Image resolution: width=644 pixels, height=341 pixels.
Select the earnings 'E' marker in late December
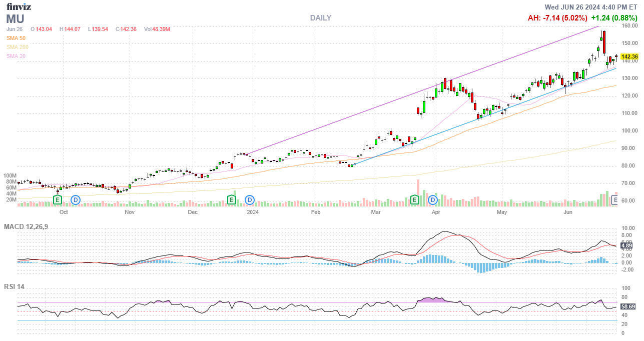(x=231, y=200)
